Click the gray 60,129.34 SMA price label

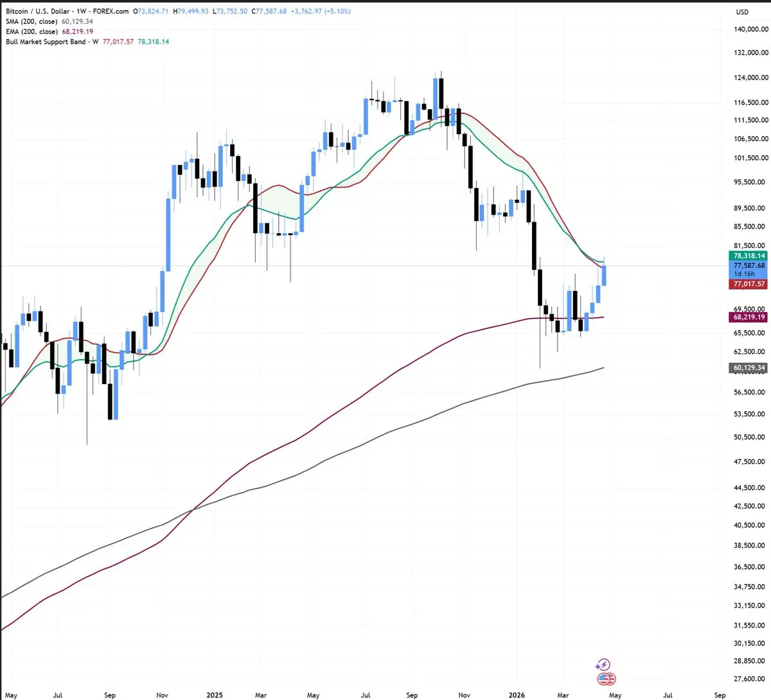click(x=749, y=368)
